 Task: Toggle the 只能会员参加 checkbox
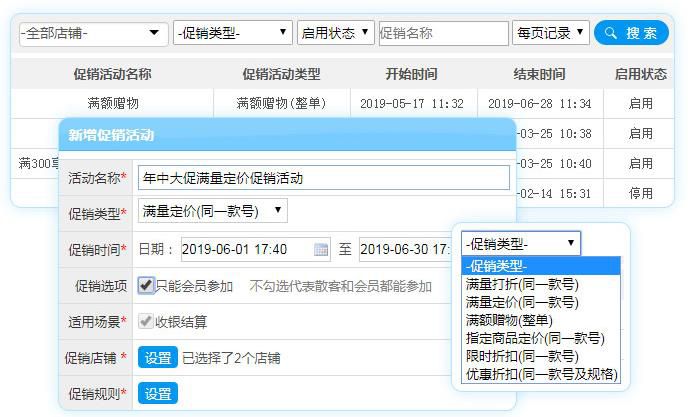146,286
